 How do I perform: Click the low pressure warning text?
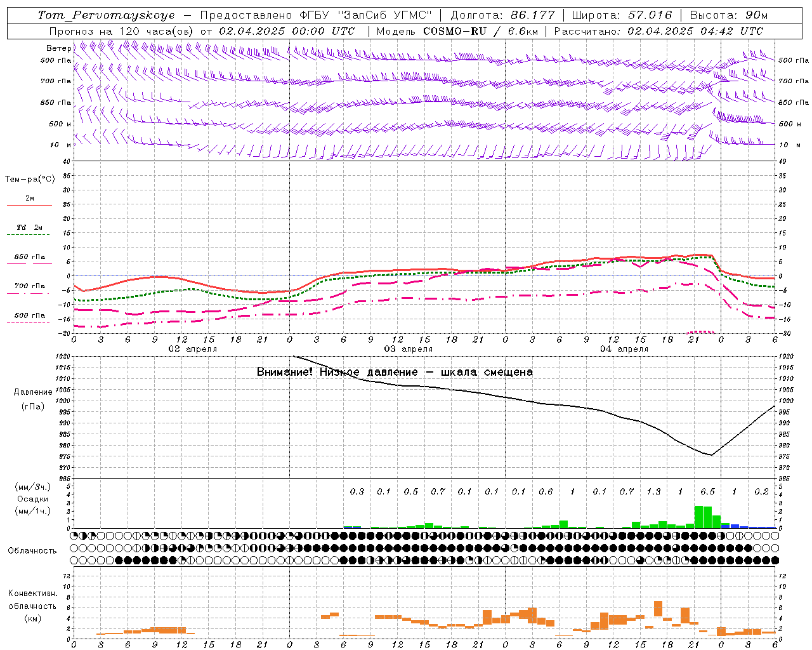395,373
